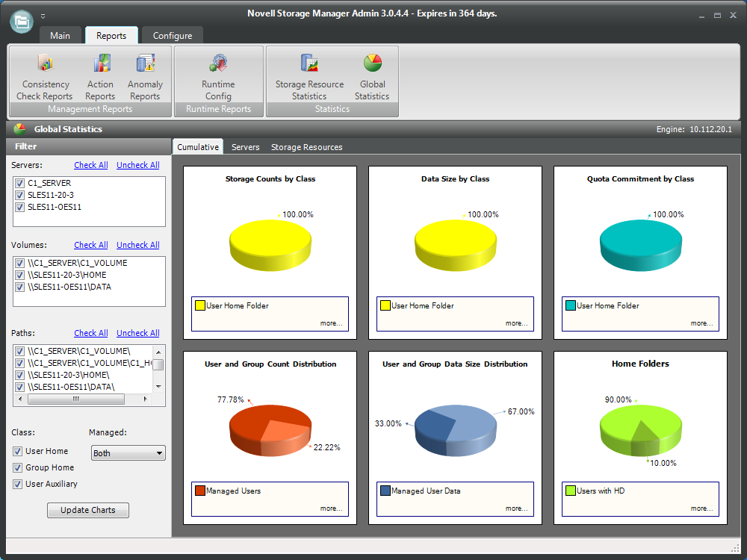Toggle the \\SLES11-OES11\DATA\ path checkbox
This screenshot has height=560, width=747.
19,387
